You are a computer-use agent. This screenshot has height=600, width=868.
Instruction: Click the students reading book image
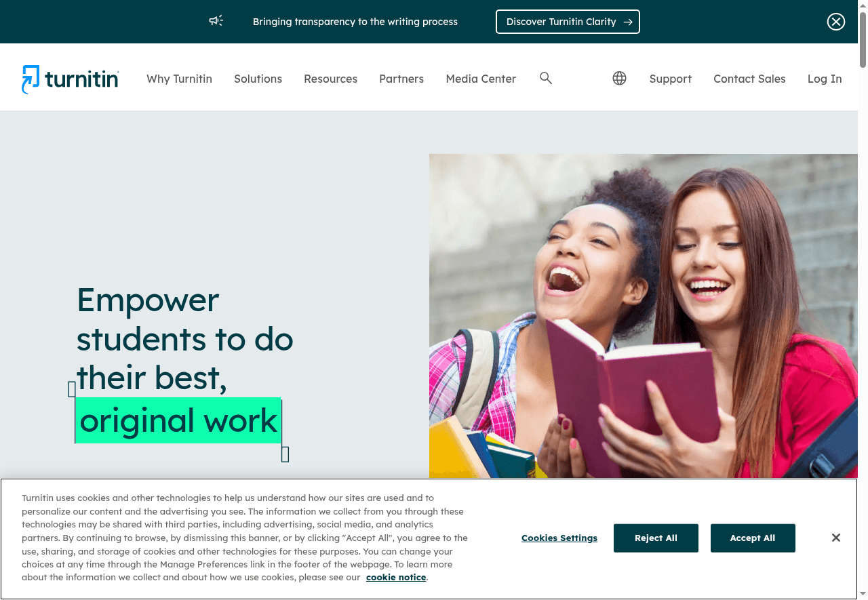(644, 316)
